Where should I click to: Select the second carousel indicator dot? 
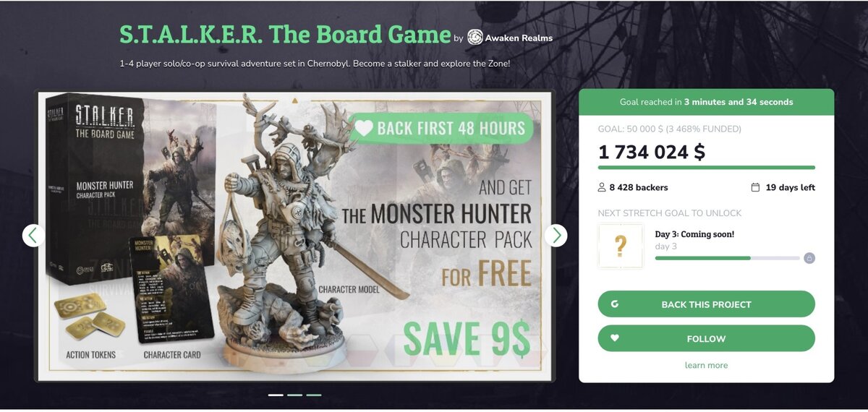coord(294,395)
